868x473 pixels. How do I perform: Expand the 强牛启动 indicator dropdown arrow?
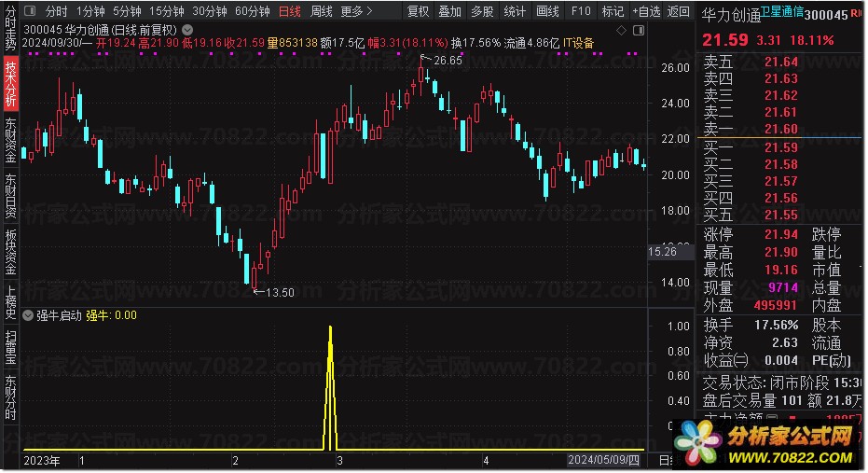point(28,315)
